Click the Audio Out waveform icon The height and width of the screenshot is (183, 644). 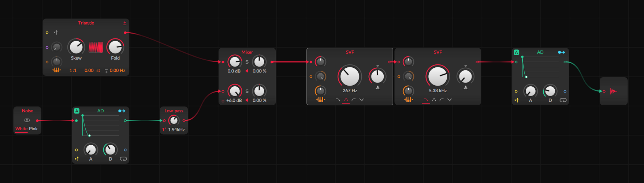click(614, 91)
